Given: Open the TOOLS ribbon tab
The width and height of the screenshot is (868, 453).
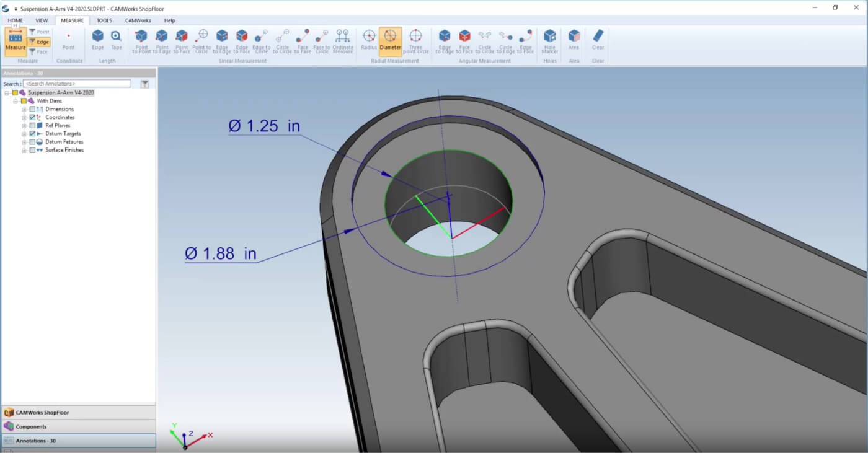Looking at the screenshot, I should tap(104, 20).
